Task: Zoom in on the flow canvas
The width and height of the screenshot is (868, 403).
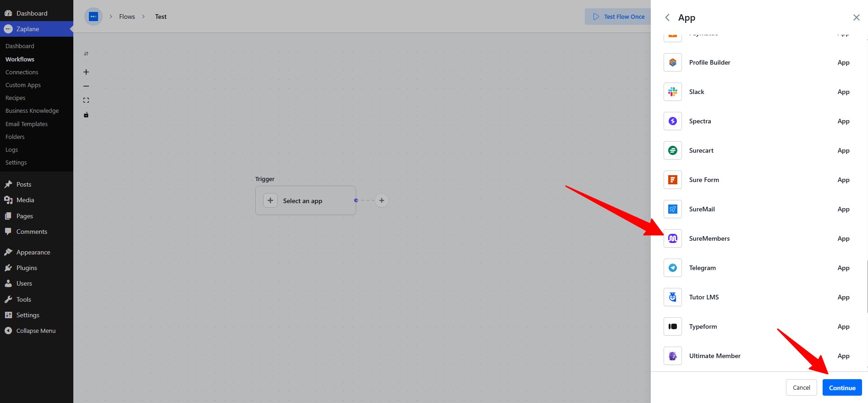Action: [x=86, y=72]
